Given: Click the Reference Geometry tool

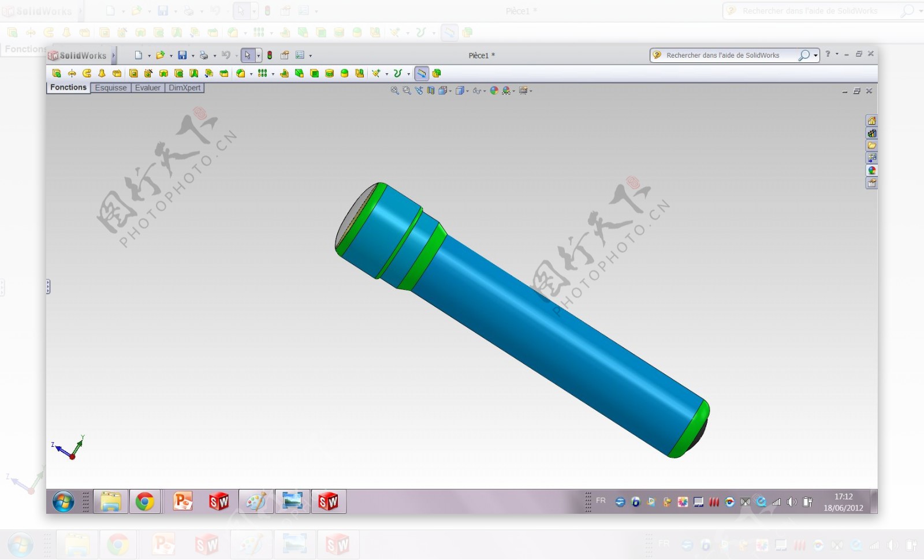Looking at the screenshot, I should point(376,73).
